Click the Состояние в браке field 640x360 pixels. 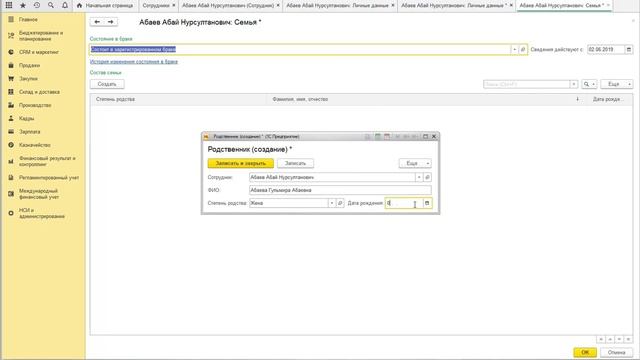point(300,49)
